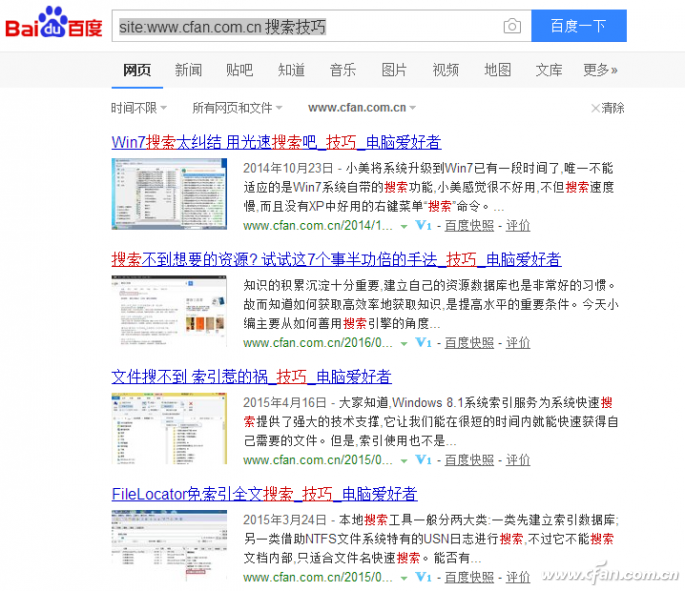Open the 视频 tab
685x591 pixels.
pyautogui.click(x=446, y=70)
